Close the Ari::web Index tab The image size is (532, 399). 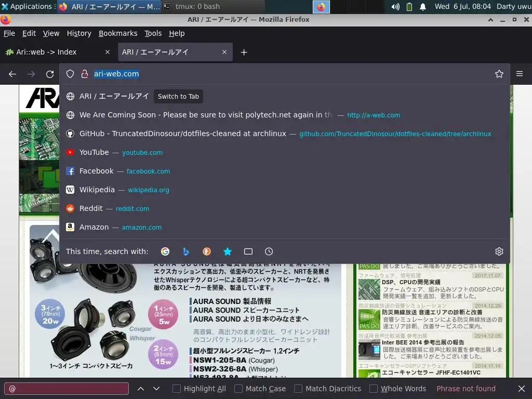pos(107,52)
